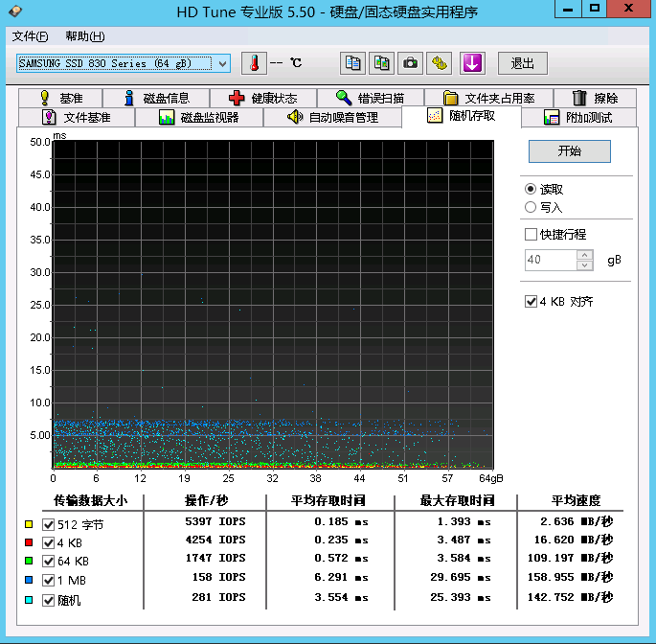Toggle the 4 KB 对齐 checkbox
Screen dimensions: 656x644
click(x=531, y=301)
